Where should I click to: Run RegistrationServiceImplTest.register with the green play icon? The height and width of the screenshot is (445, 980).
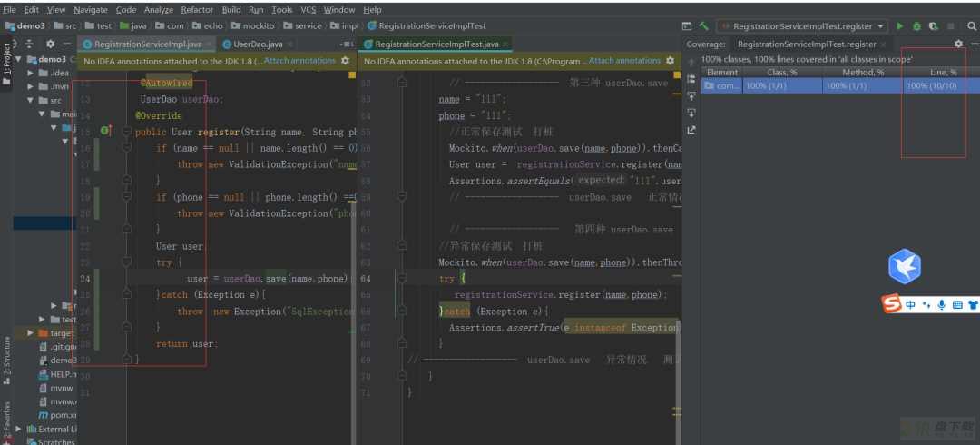coord(900,26)
